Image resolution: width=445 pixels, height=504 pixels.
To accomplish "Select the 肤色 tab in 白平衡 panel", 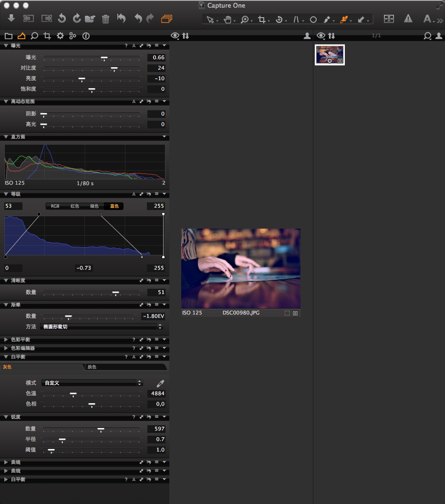I will (126, 367).
